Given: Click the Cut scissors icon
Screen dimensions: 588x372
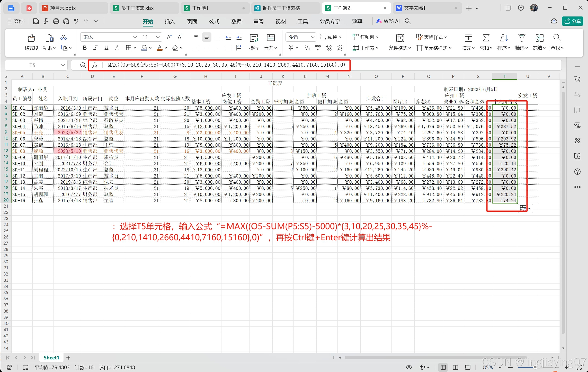Looking at the screenshot, I should [x=63, y=37].
